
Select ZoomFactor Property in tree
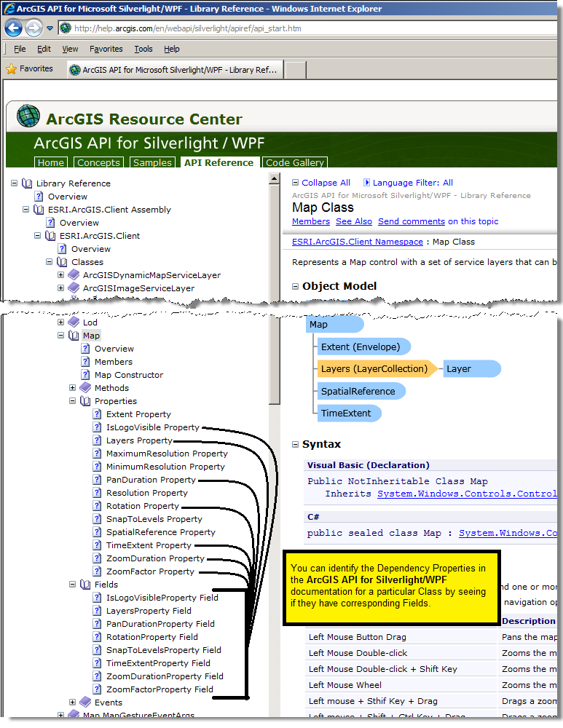[x=150, y=571]
